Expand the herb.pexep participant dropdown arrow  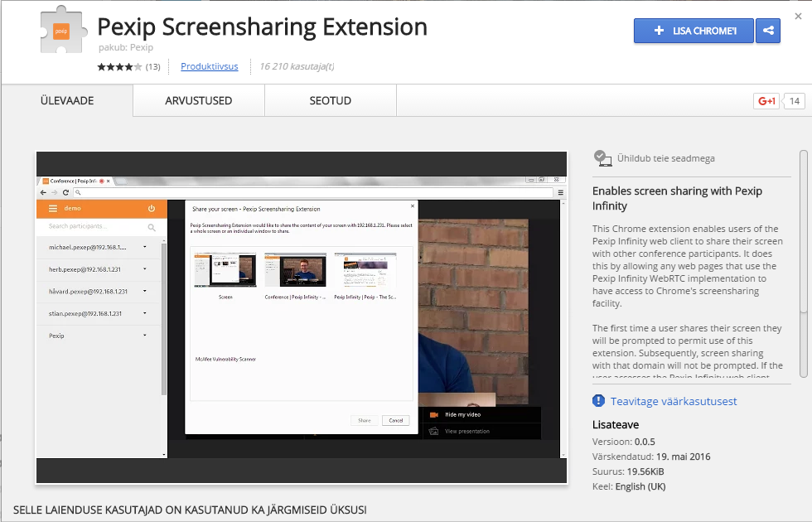click(145, 269)
